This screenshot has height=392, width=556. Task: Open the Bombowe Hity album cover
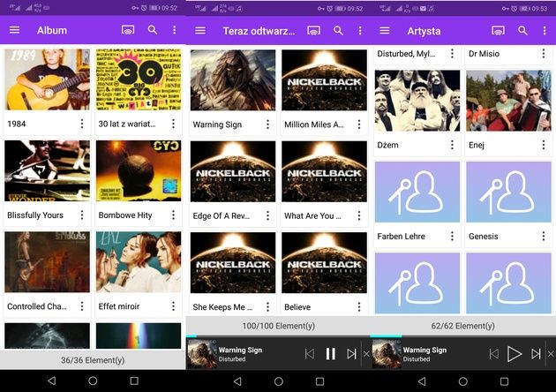pos(139,171)
